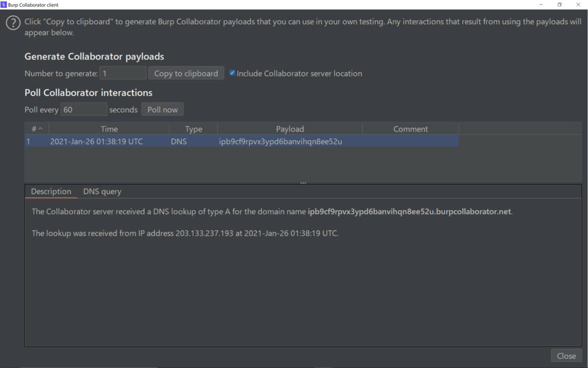Viewport: 588px width, 368px height.
Task: Click the empty Comment cell of row 1
Action: [411, 141]
